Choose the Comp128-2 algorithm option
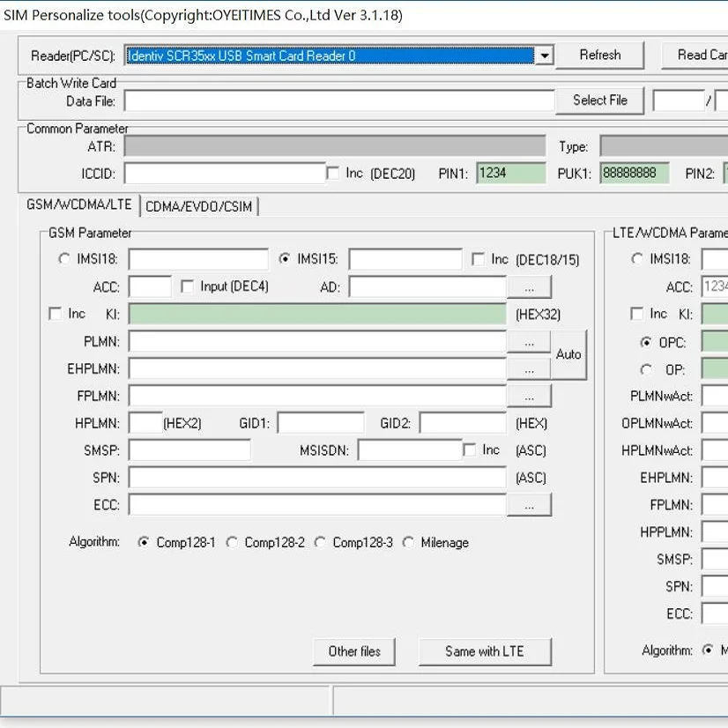 (233, 543)
